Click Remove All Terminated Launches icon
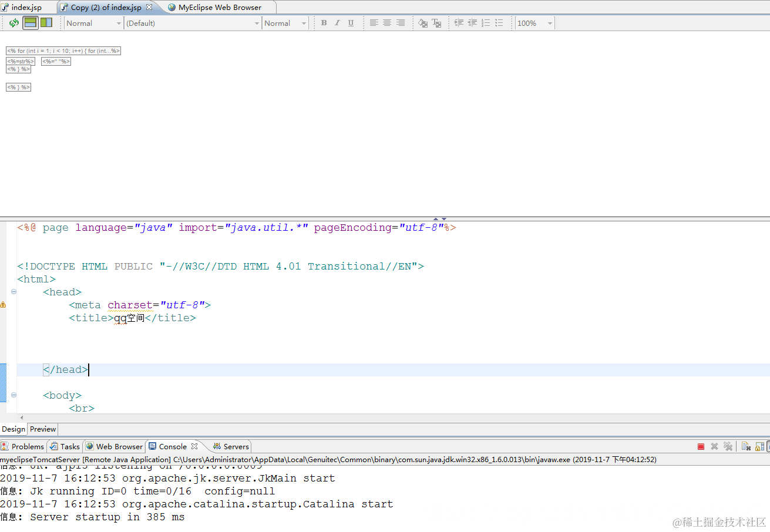Viewport: 770px width, 532px height. click(728, 446)
